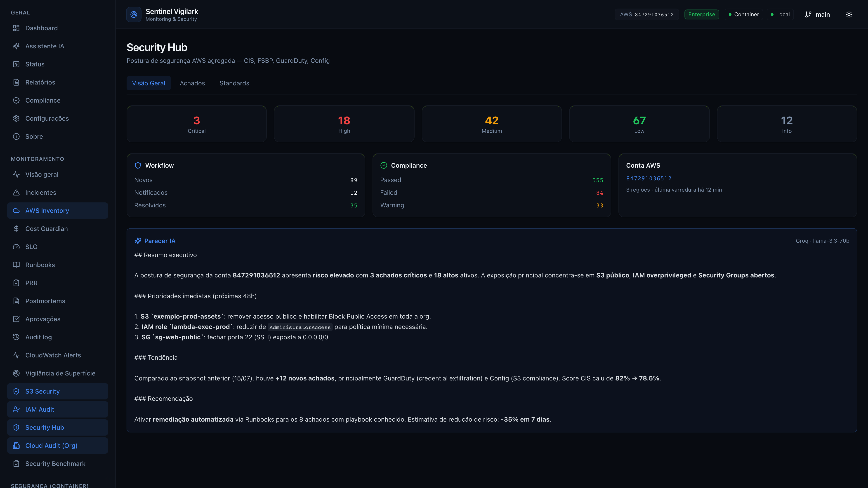This screenshot has height=488, width=868.
Task: Click the Runbooks book icon
Action: (16, 265)
